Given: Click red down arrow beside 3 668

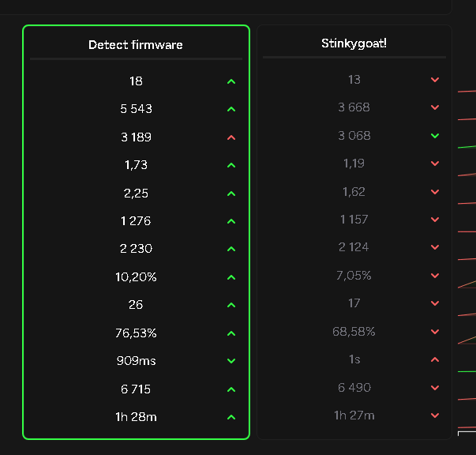Looking at the screenshot, I should click(x=435, y=107).
